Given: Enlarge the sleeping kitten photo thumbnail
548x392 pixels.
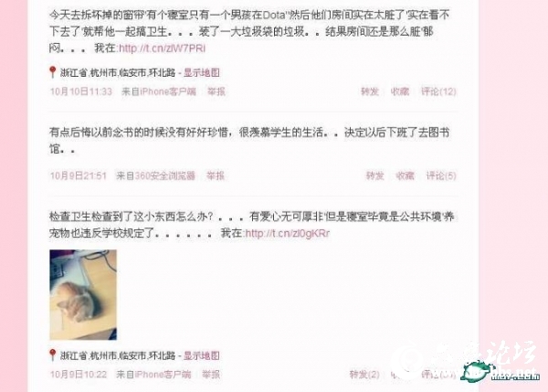Looking at the screenshot, I should click(x=83, y=295).
